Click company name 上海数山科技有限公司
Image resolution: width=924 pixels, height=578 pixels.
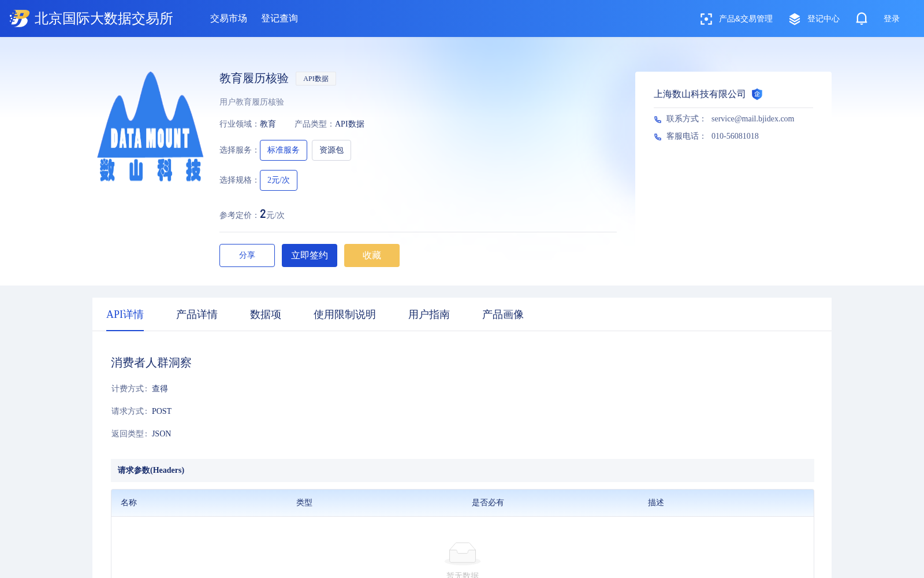coord(699,94)
